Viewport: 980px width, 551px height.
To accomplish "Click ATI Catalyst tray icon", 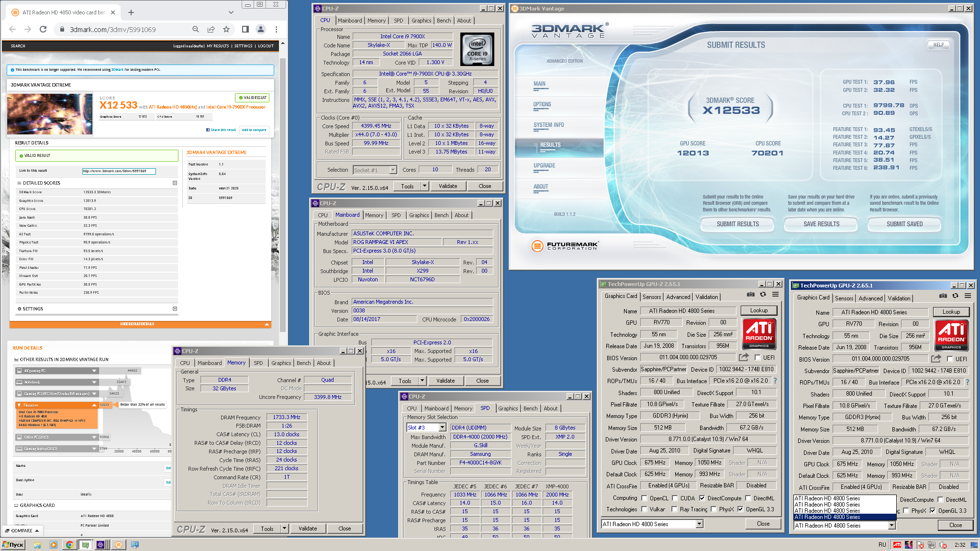I will 897,545.
